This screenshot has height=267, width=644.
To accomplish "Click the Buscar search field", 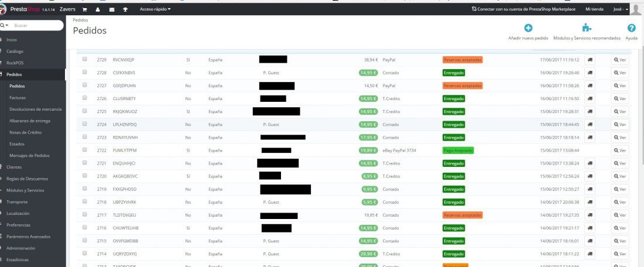I will pos(37,25).
